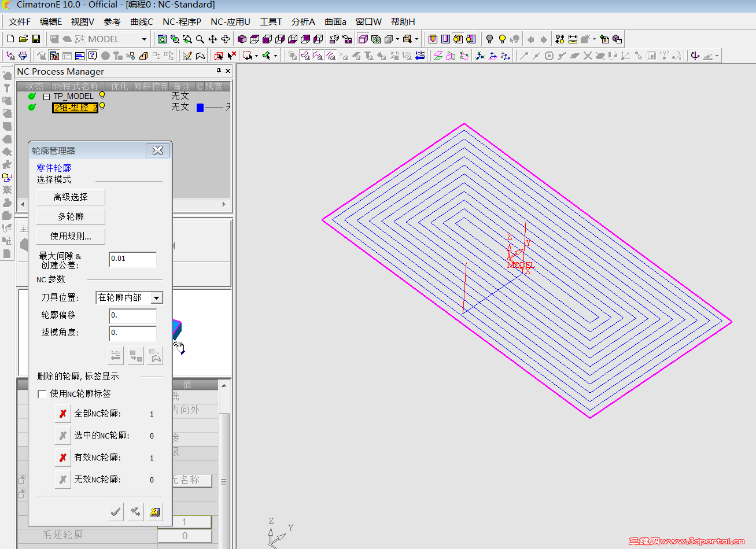Open the 分析A menu
Screen dimensions: 756x549
pos(303,22)
